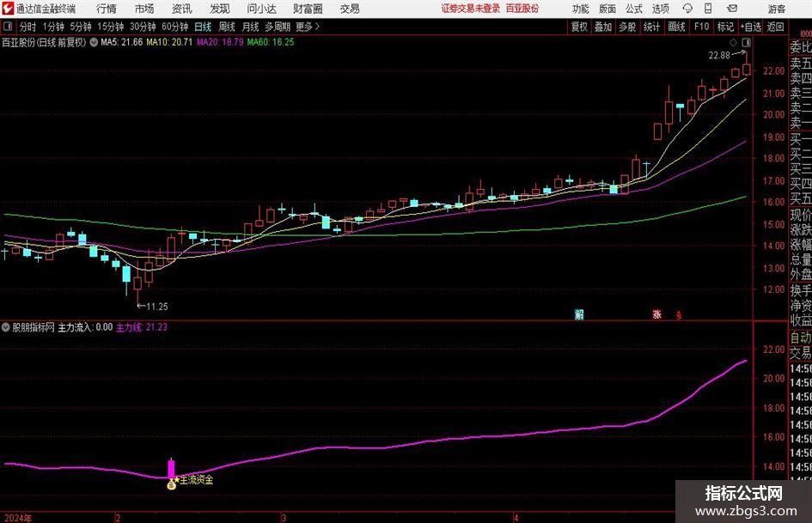Click the 主力线: 21.23 indicator label
This screenshot has height=523, width=812.
[142, 327]
